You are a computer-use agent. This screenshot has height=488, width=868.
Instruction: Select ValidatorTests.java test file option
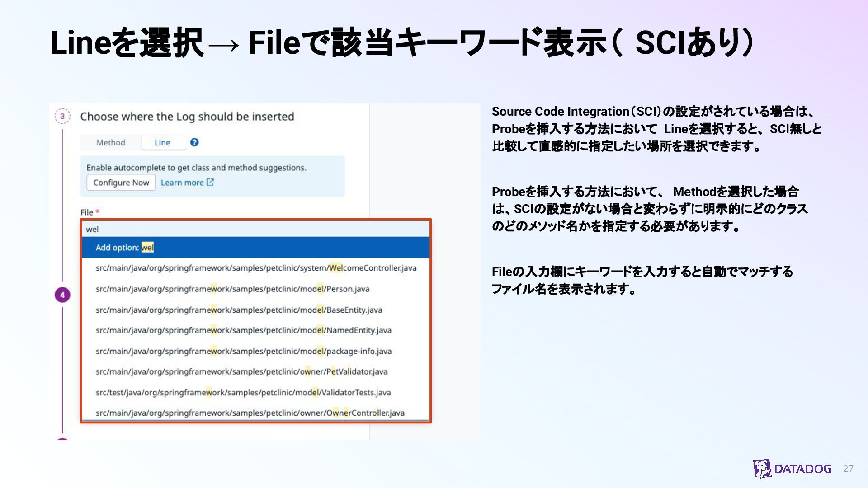tap(243, 392)
